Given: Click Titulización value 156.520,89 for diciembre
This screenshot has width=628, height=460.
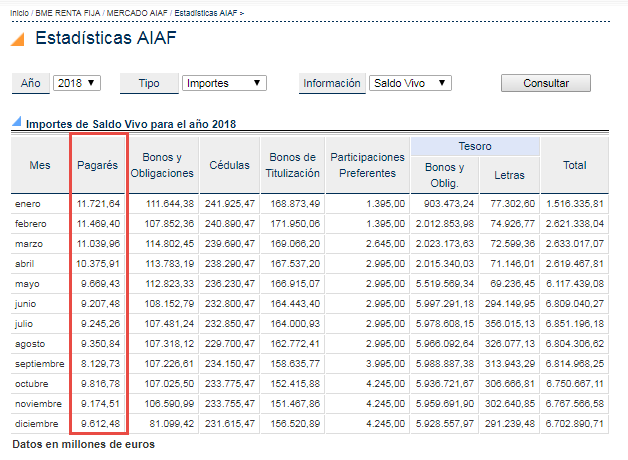Looking at the screenshot, I should 295,424.
